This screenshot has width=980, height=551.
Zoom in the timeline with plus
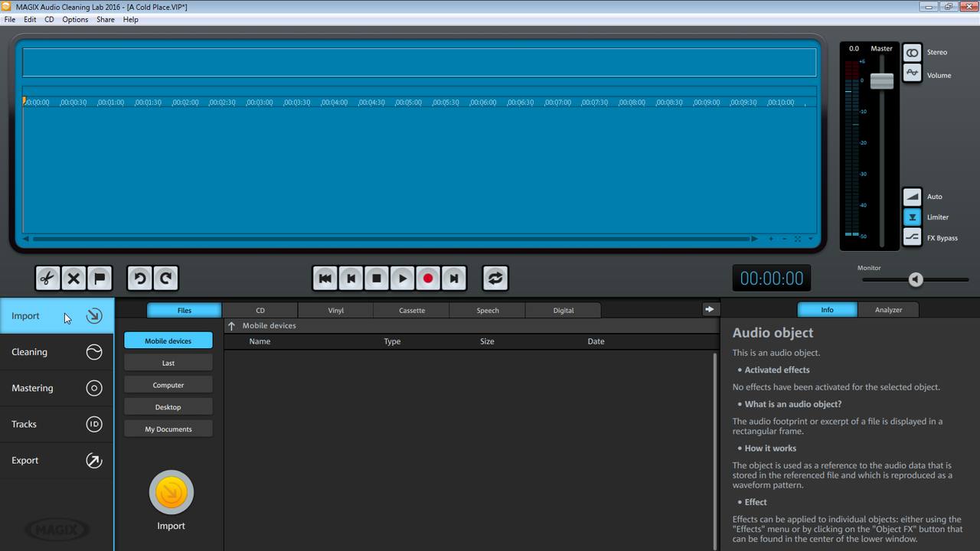click(771, 239)
